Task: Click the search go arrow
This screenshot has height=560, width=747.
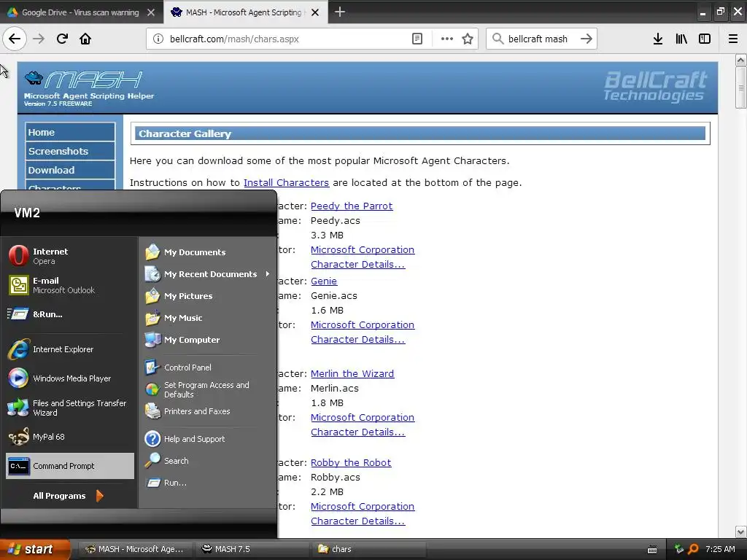Action: click(587, 39)
